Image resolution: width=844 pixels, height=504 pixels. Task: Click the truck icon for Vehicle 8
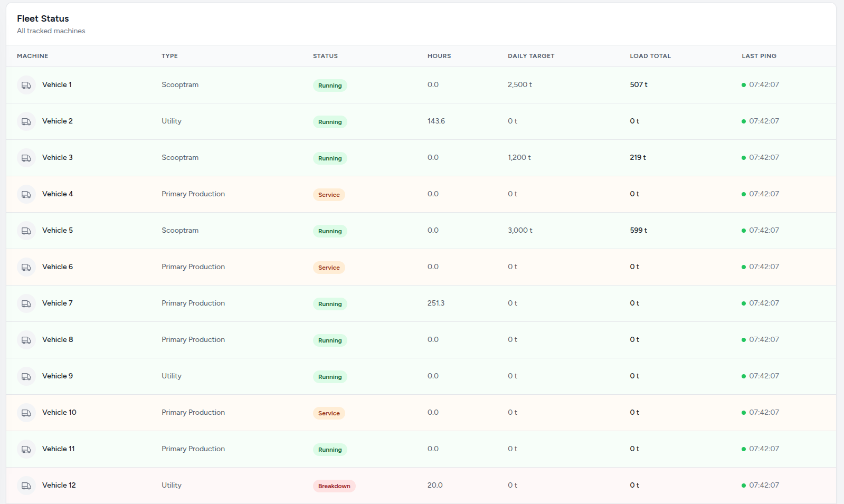(x=26, y=340)
